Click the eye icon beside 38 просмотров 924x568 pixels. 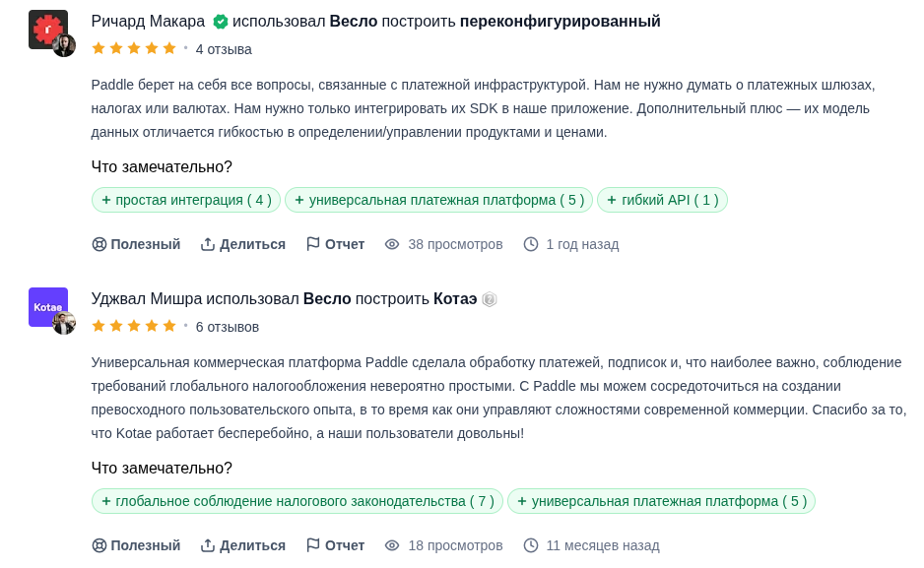[x=392, y=244]
